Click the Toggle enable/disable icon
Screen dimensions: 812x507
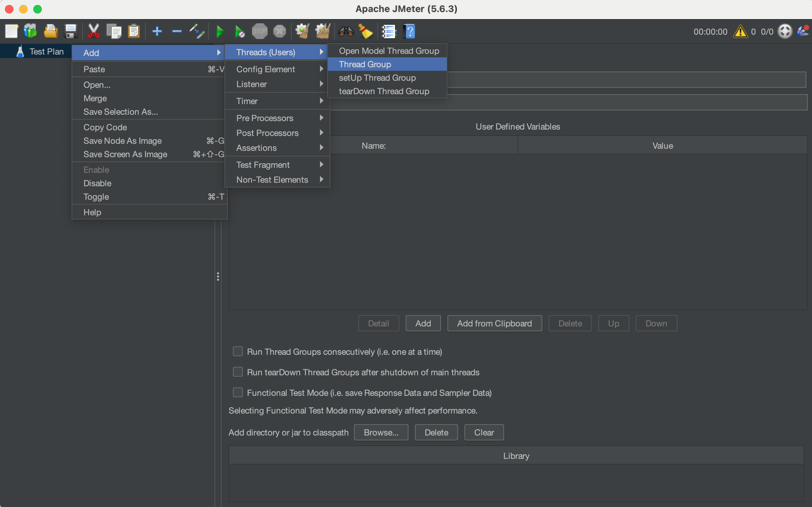(x=197, y=32)
